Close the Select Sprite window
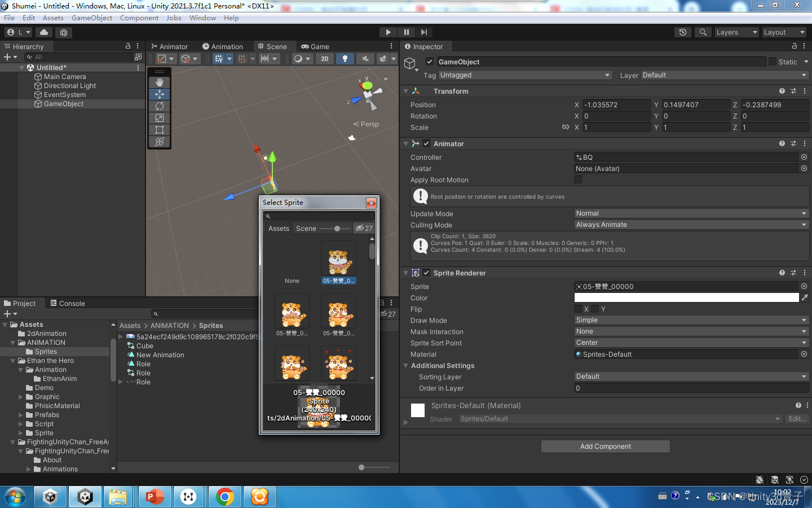Image resolution: width=812 pixels, height=508 pixels. click(x=371, y=203)
